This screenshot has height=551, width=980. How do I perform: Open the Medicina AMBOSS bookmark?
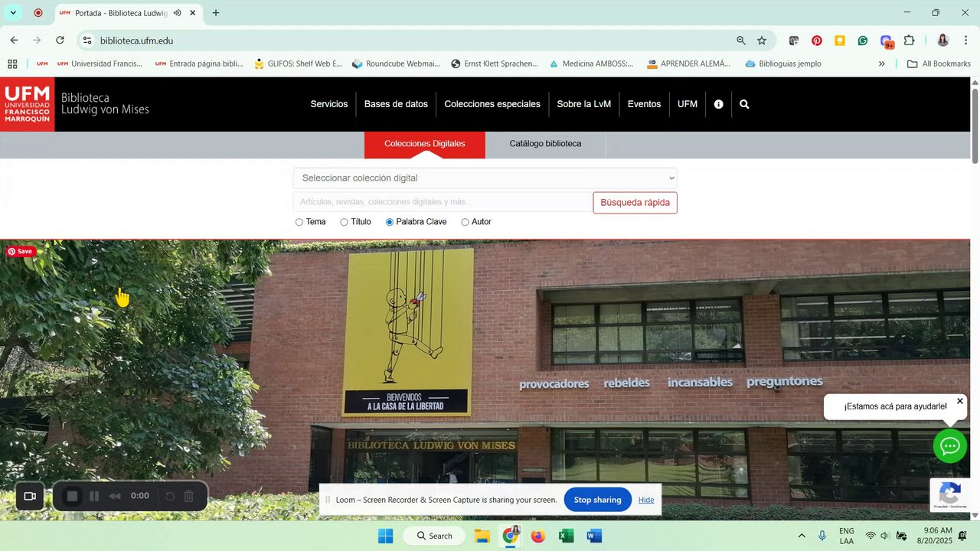591,64
